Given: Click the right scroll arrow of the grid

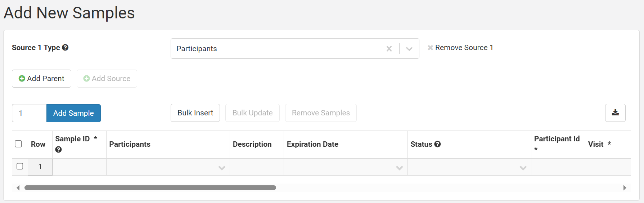Looking at the screenshot, I should point(625,187).
